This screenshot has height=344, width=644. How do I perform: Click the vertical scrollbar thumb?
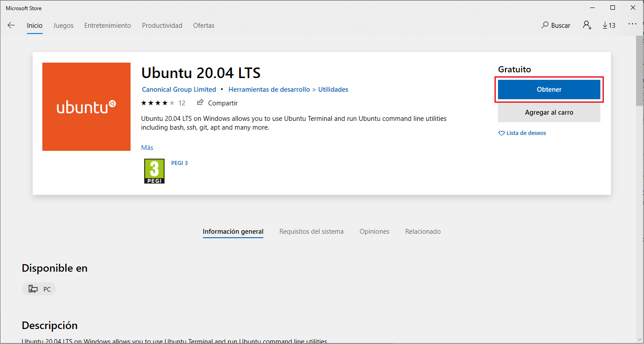(x=640, y=71)
